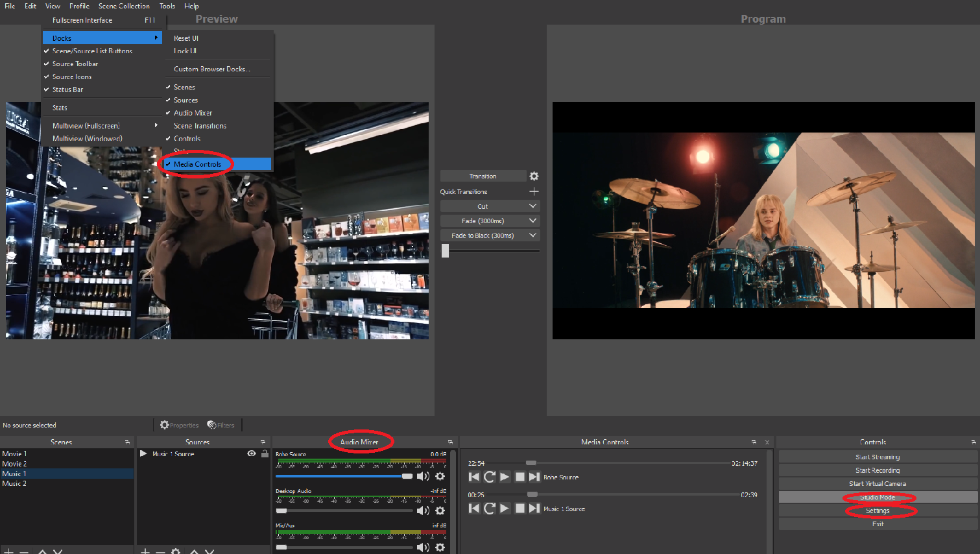Open Settings from the Controls panel
The width and height of the screenshot is (980, 554).
pos(877,510)
